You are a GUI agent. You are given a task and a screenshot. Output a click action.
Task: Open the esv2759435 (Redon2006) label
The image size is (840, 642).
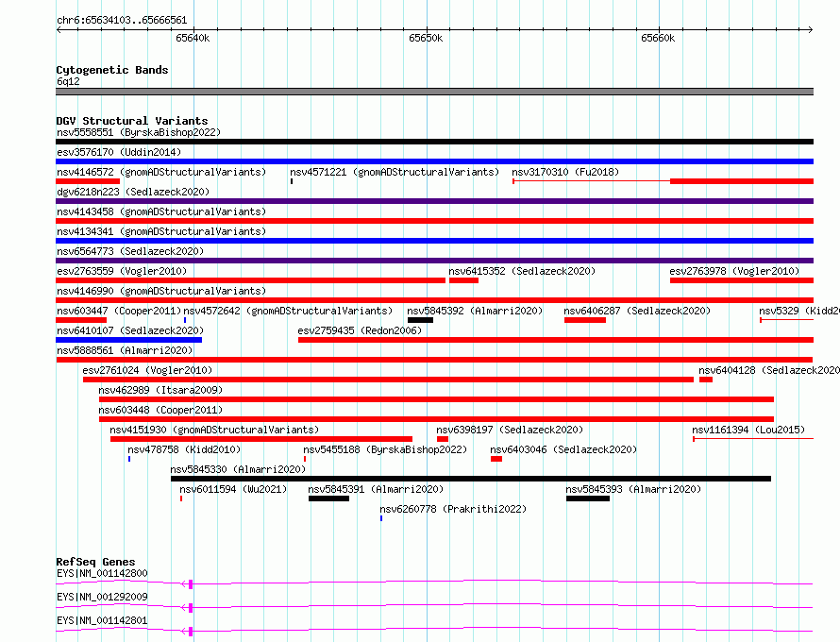[360, 330]
